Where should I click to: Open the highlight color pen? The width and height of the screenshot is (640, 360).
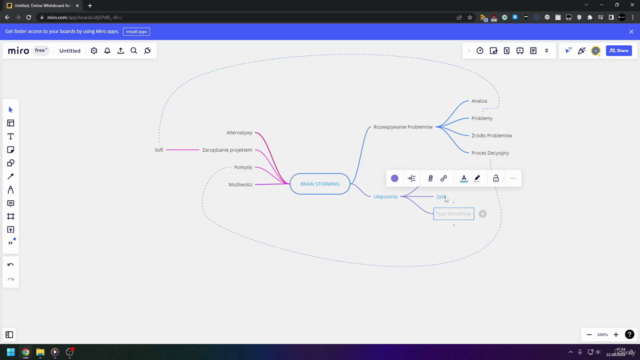[477, 178]
